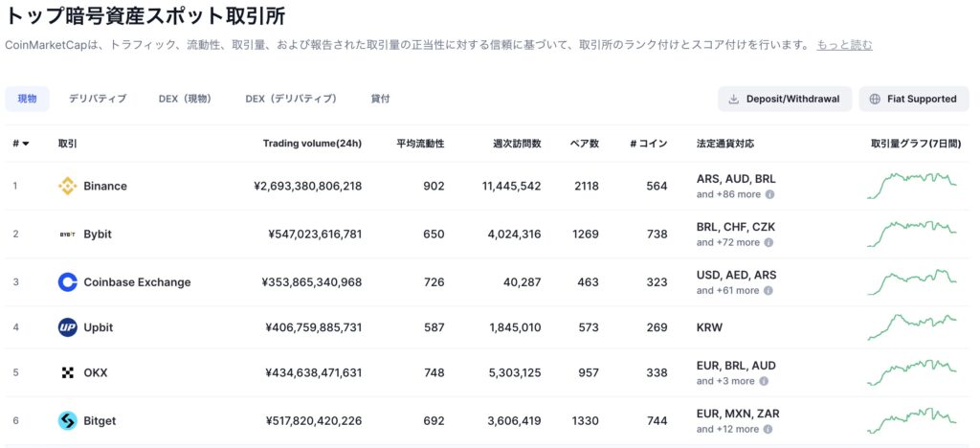Image resolution: width=980 pixels, height=448 pixels.
Task: Click the OKX logo icon
Action: click(68, 372)
